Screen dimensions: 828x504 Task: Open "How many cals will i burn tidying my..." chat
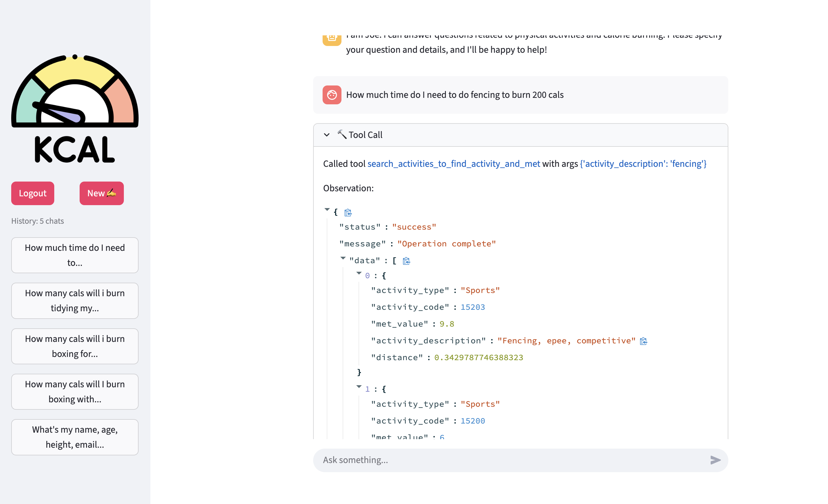coord(75,301)
